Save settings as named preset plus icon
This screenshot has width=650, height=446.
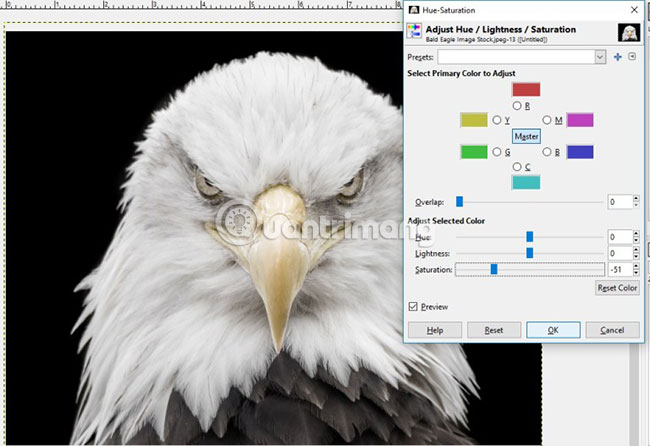[618, 57]
